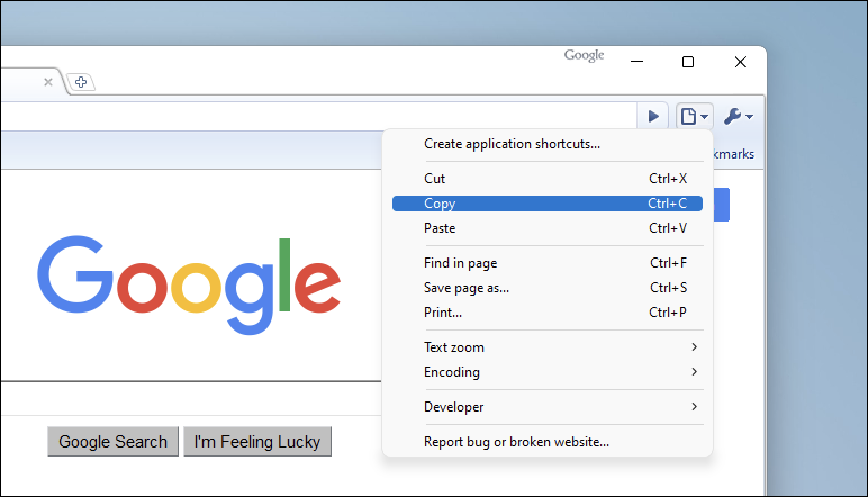The image size is (868, 497).
Task: Maximize the browser window
Action: pyautogui.click(x=688, y=62)
